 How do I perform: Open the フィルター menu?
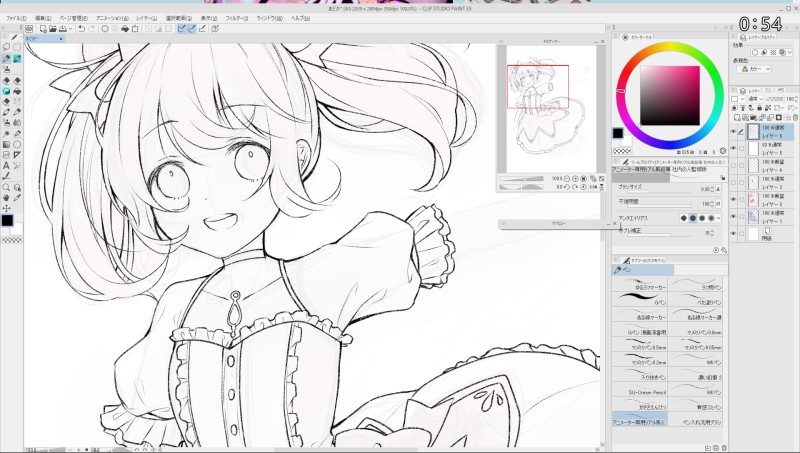coord(237,18)
